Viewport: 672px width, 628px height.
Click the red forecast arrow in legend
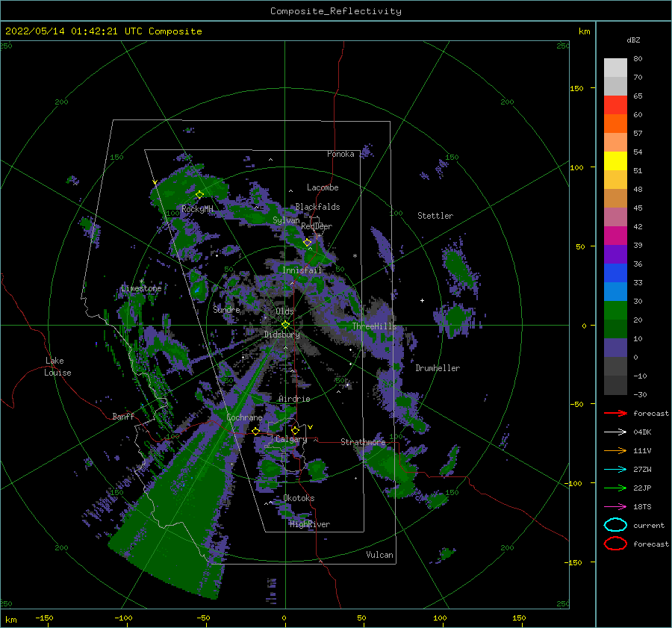click(615, 413)
